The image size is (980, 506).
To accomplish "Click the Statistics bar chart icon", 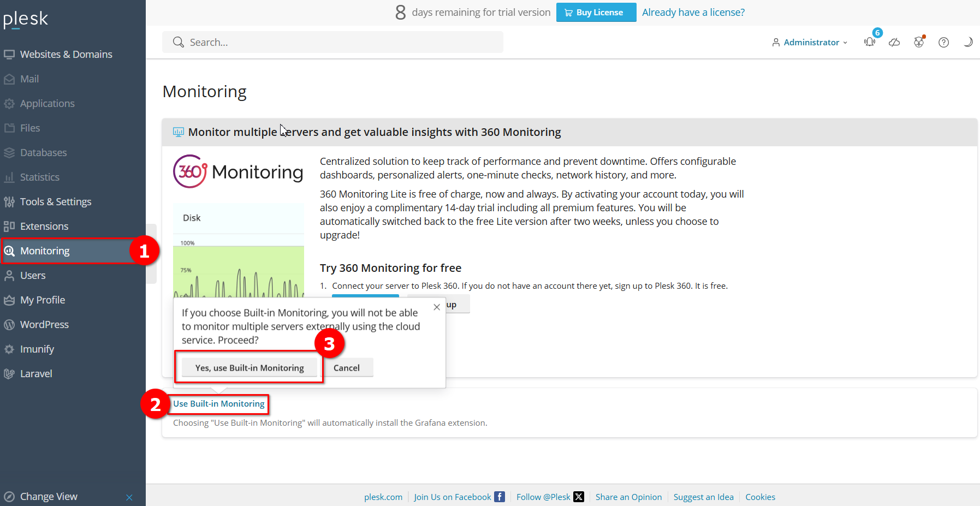I will click(x=9, y=177).
